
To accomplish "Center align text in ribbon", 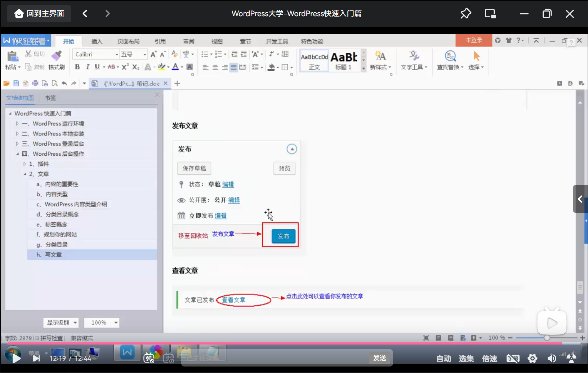I will coord(215,67).
